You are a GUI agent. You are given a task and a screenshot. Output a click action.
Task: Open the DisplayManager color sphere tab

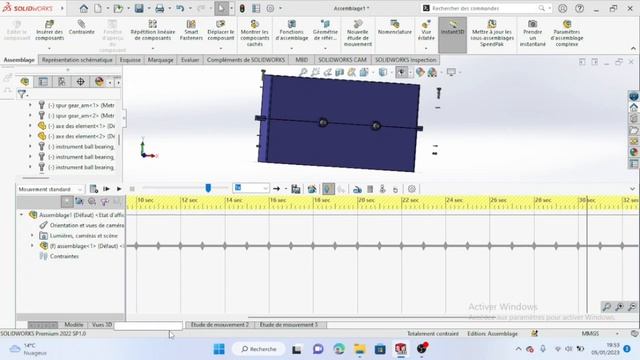[99, 82]
